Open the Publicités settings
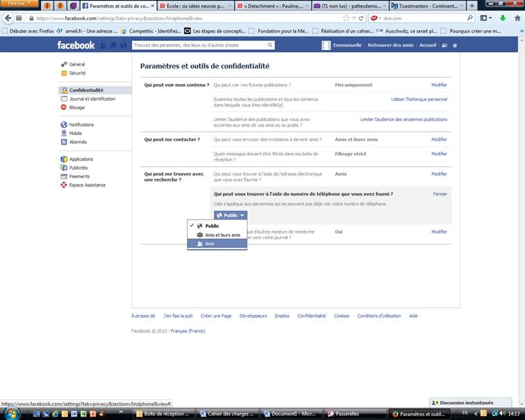 click(x=79, y=168)
